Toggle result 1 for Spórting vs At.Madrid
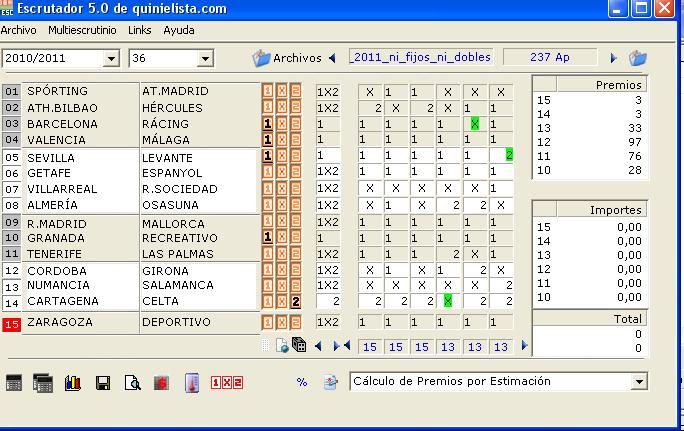This screenshot has width=684, height=431. click(267, 91)
